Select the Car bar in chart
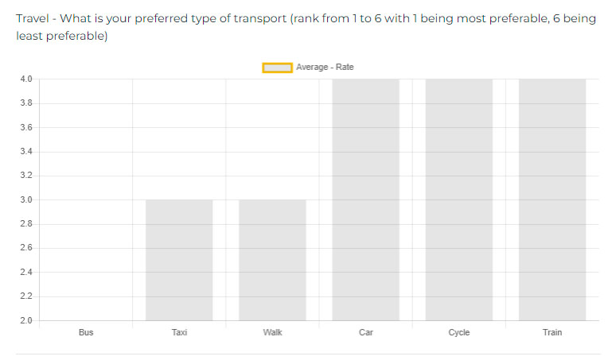Screen dimensions: 612x364 pyautogui.click(x=366, y=199)
